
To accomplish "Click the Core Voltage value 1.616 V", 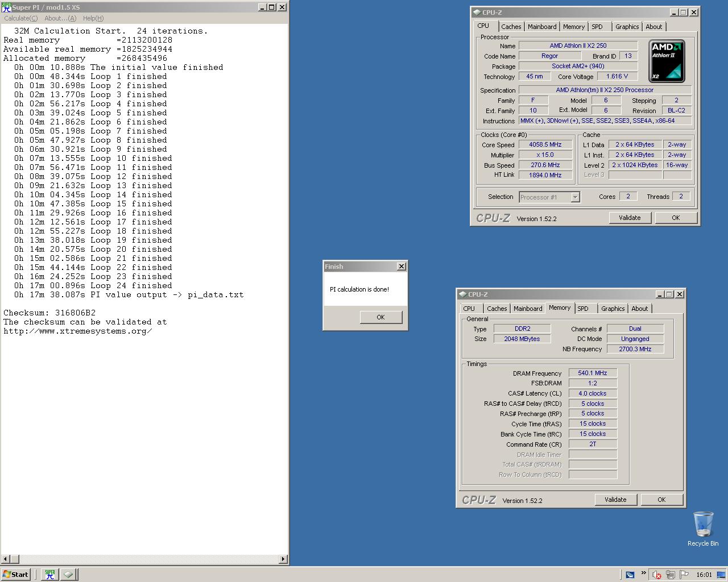I will [617, 76].
